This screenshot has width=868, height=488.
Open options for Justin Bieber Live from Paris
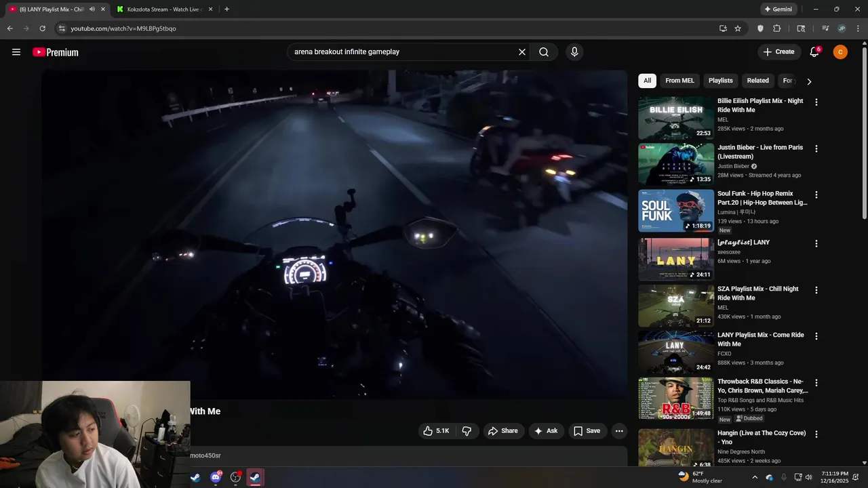816,148
